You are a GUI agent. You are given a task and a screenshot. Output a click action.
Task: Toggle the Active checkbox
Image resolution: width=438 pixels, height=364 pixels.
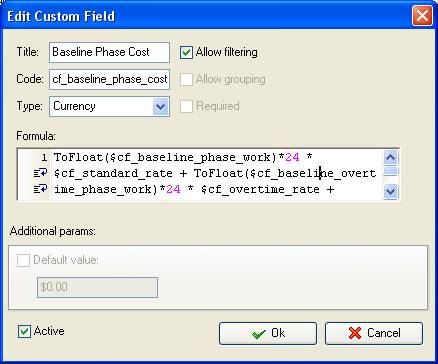pyautogui.click(x=24, y=332)
